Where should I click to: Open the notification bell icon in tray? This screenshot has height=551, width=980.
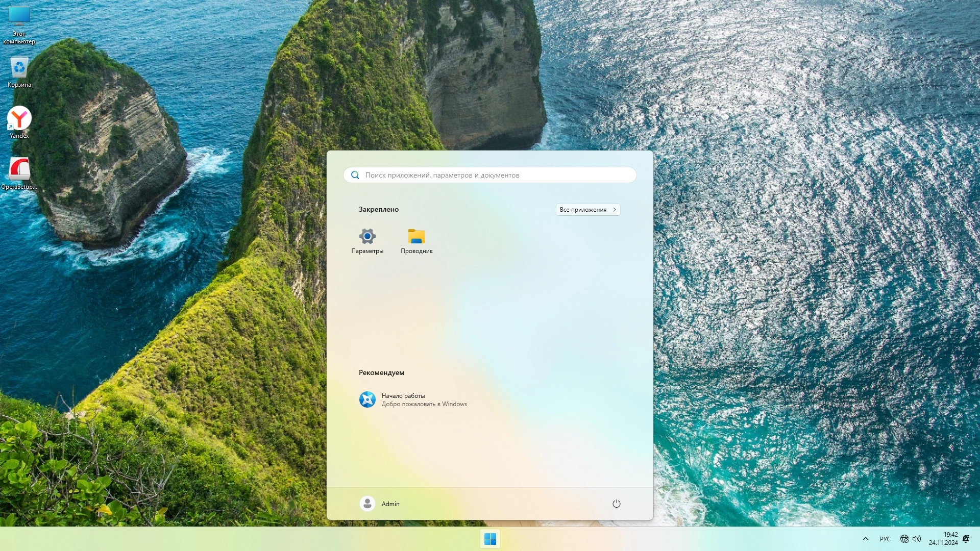(x=966, y=539)
